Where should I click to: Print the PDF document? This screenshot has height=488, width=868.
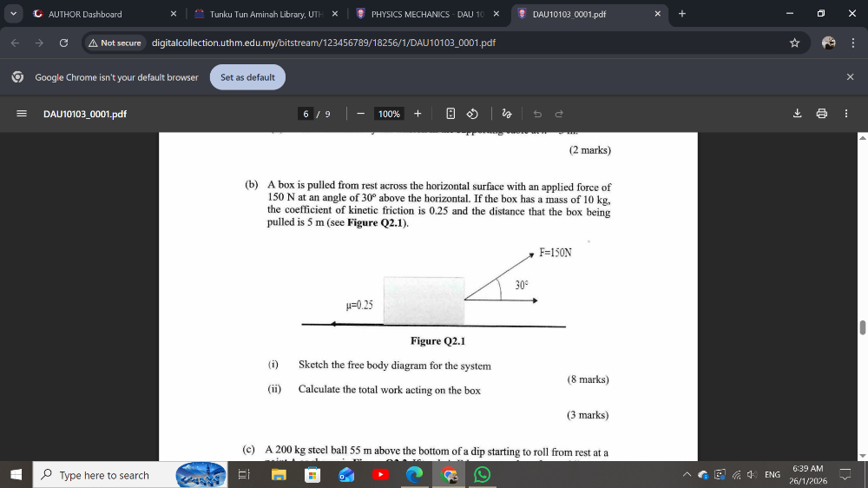[821, 114]
